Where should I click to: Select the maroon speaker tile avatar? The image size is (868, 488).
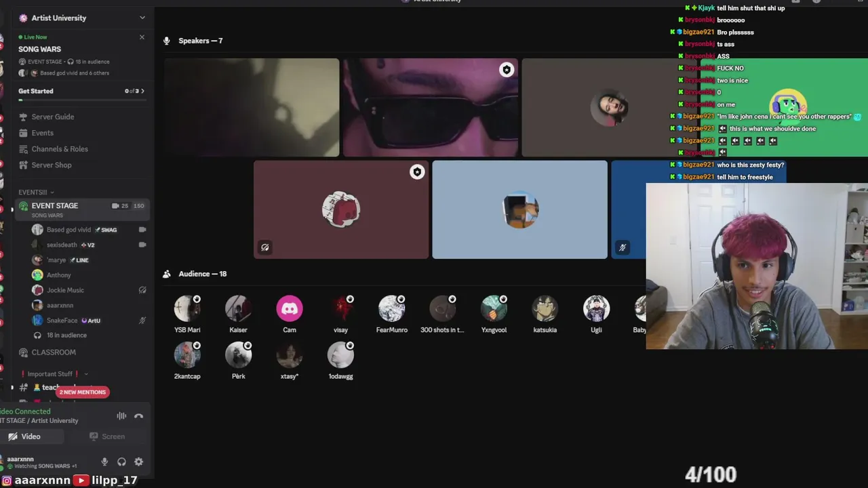pos(341,210)
